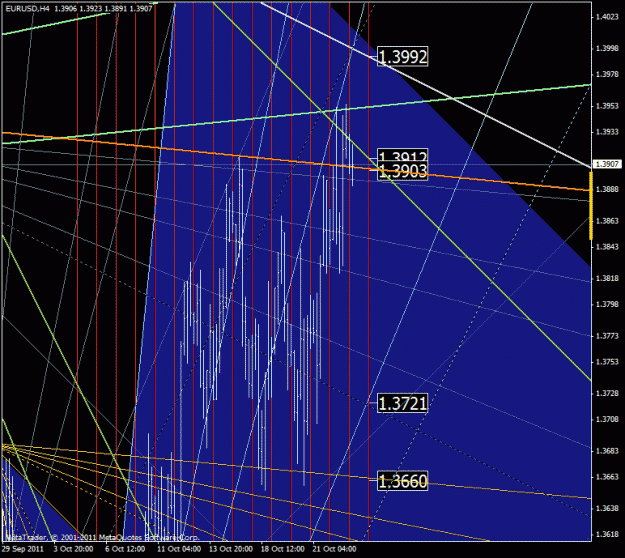Click the 1.3728 price axis value
This screenshot has width=625, height=558.
(607, 393)
